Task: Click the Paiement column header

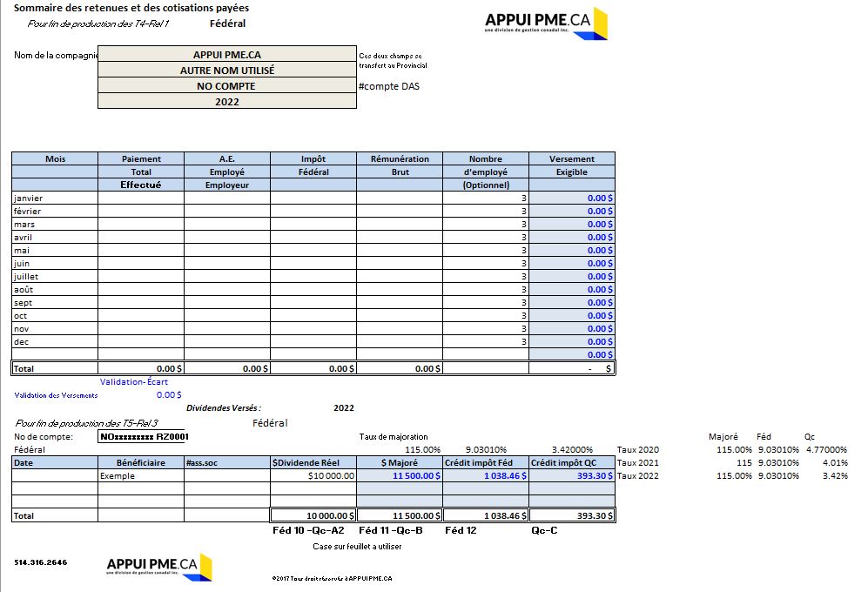Action: [141, 158]
